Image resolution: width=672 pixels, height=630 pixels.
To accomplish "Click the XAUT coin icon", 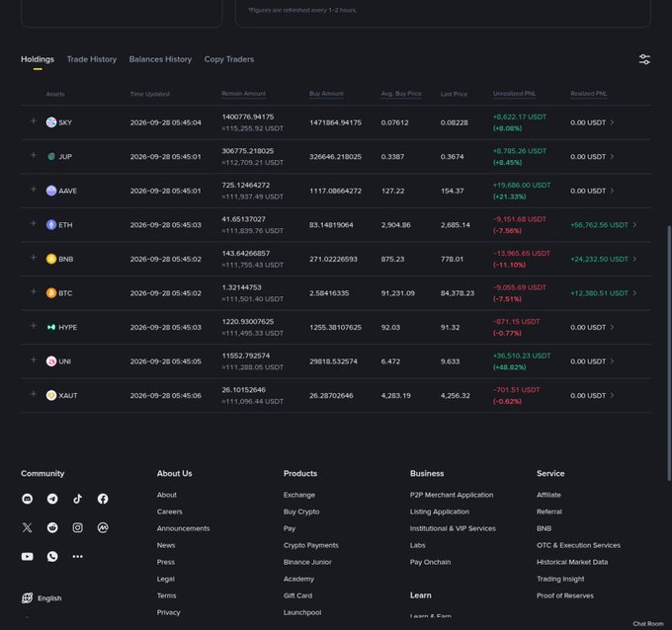I will tap(51, 395).
